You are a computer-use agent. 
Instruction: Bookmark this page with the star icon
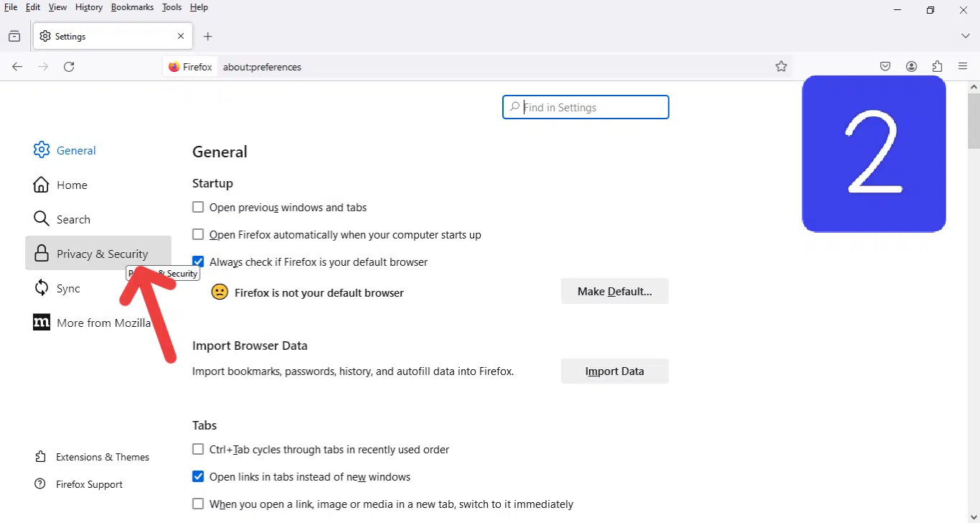point(781,67)
